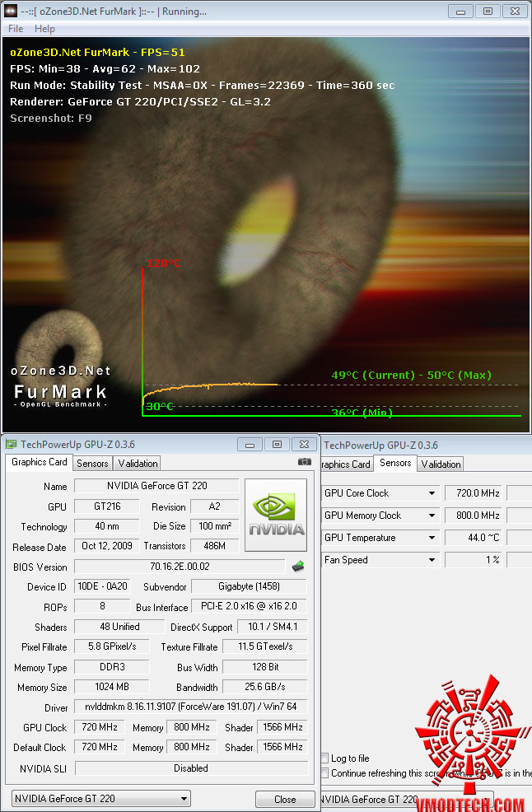This screenshot has height=812, width=532.
Task: Click the GPU field GT216
Action: (x=107, y=506)
